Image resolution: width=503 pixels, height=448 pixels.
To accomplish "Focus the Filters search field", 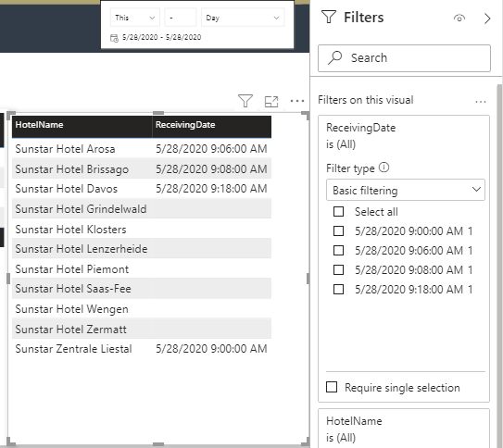I will click(x=404, y=58).
